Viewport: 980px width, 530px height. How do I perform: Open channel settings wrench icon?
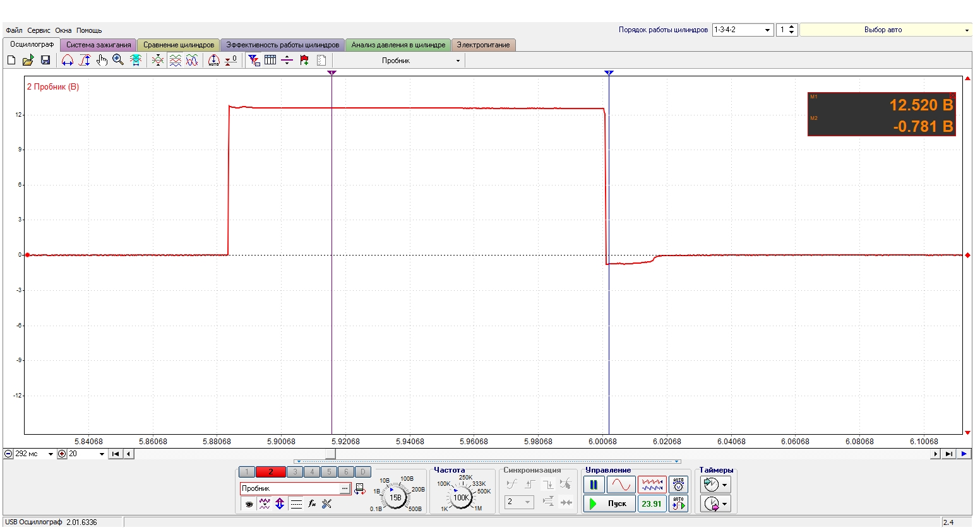click(x=326, y=503)
